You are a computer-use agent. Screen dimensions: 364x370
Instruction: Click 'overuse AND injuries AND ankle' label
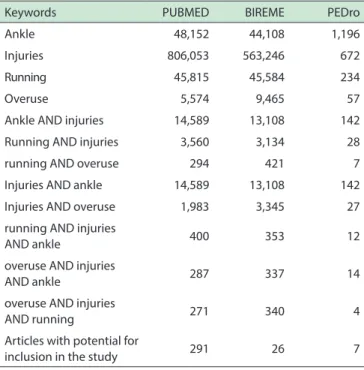pos(60,274)
